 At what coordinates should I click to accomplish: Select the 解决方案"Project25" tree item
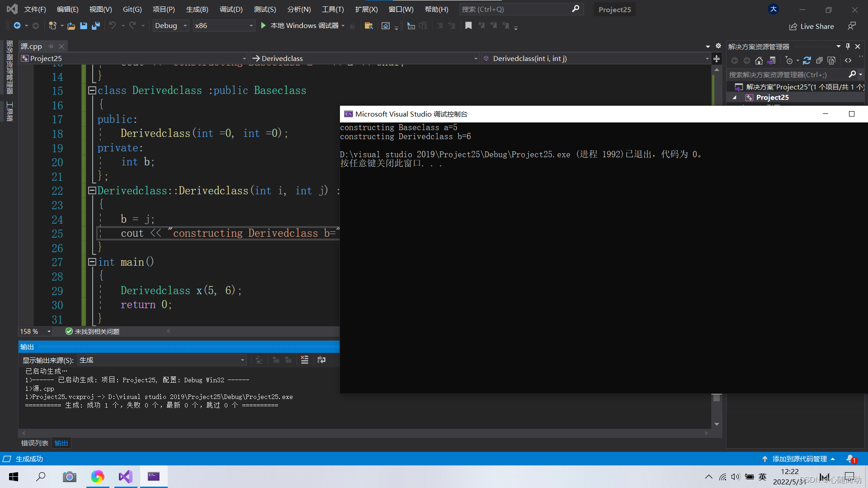(799, 87)
